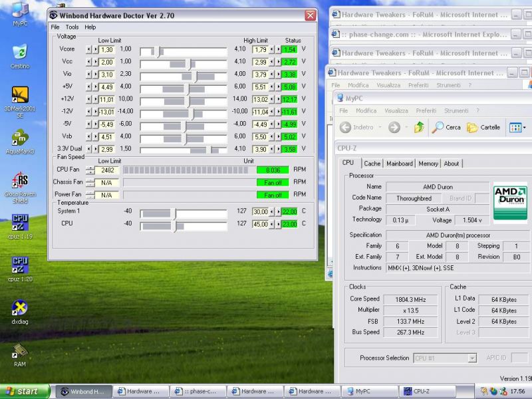This screenshot has width=532, height=399.
Task: Increase the Vsb high limit with right arrow
Action: 278,137
